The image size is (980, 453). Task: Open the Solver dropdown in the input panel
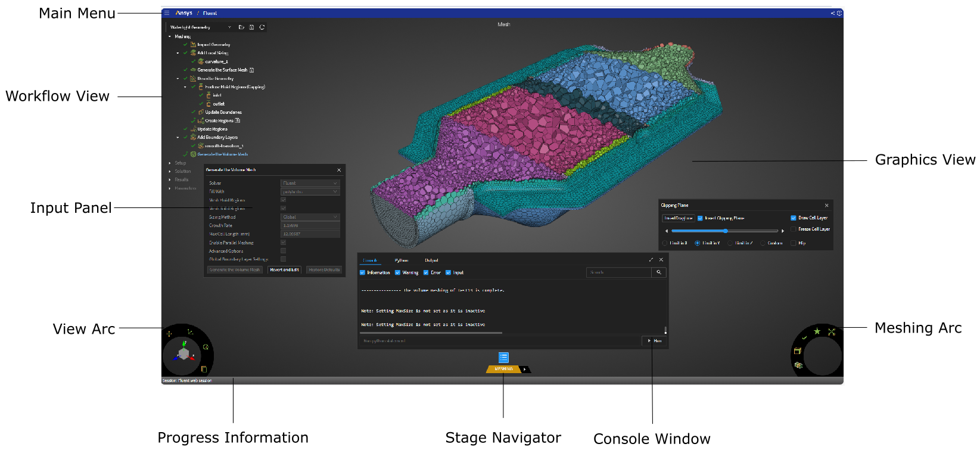pyautogui.click(x=310, y=183)
